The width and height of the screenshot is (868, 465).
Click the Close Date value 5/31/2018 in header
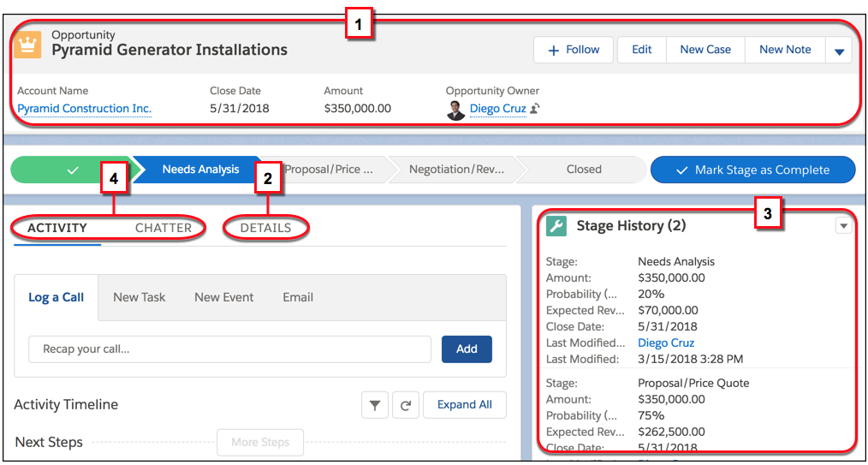pyautogui.click(x=240, y=109)
